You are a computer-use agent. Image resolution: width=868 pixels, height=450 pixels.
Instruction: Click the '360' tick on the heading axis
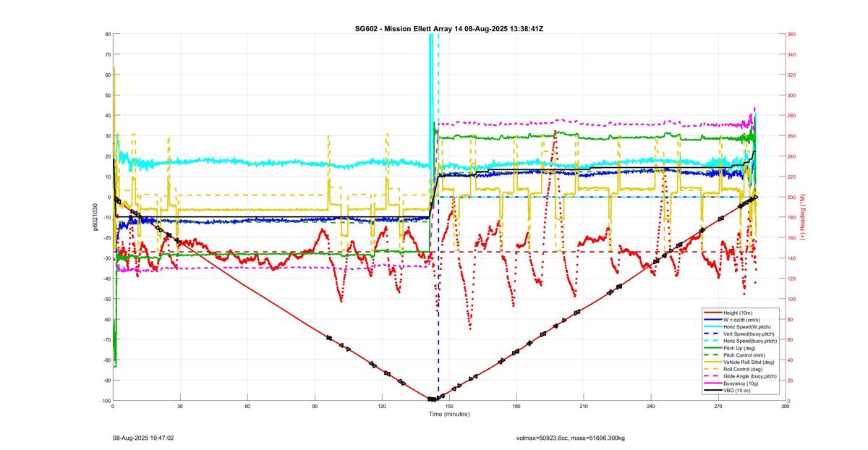791,34
